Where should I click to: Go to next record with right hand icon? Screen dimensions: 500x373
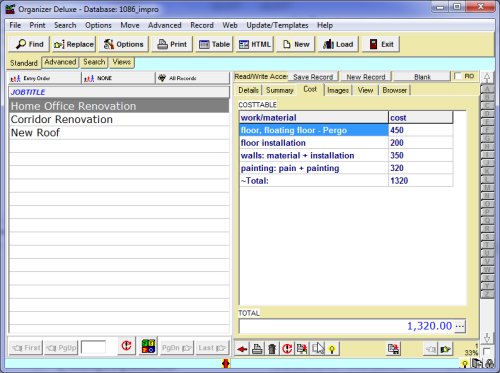click(x=446, y=349)
